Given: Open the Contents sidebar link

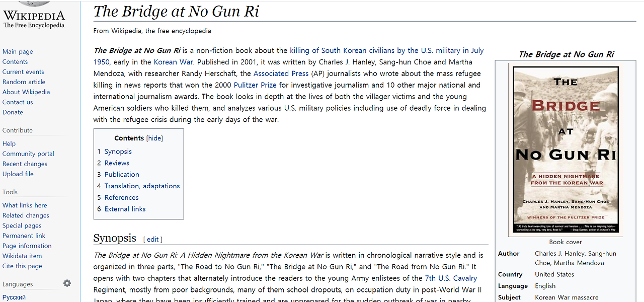Looking at the screenshot, I should [15, 61].
